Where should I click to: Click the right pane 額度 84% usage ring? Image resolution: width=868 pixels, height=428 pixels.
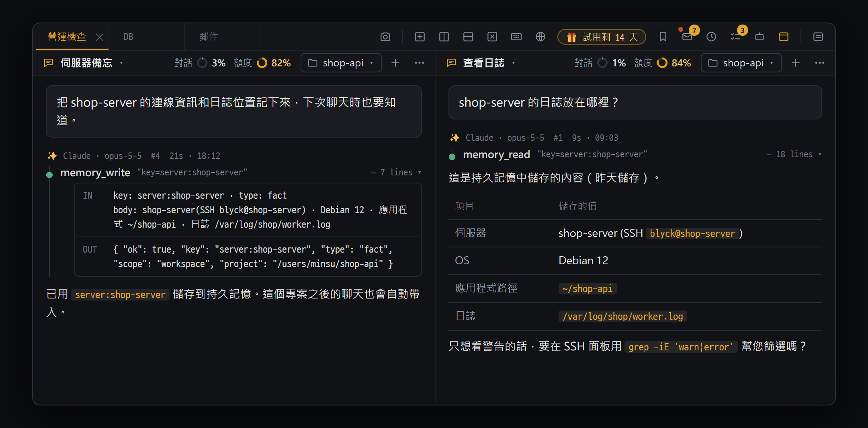662,63
